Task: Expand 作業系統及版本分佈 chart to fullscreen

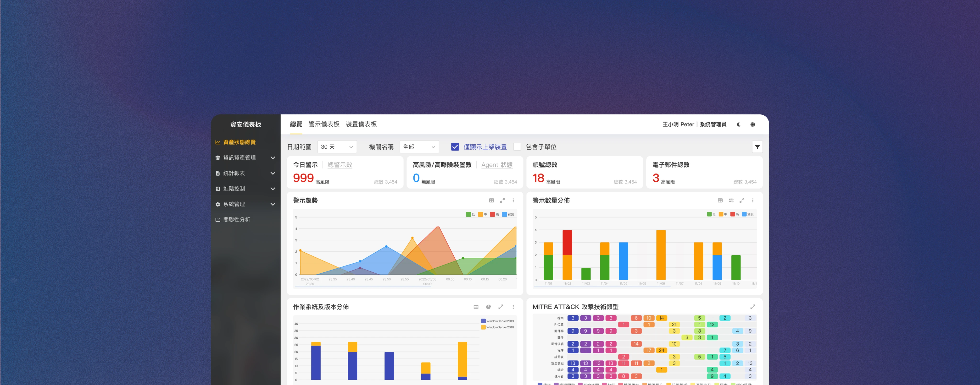Action: tap(501, 307)
